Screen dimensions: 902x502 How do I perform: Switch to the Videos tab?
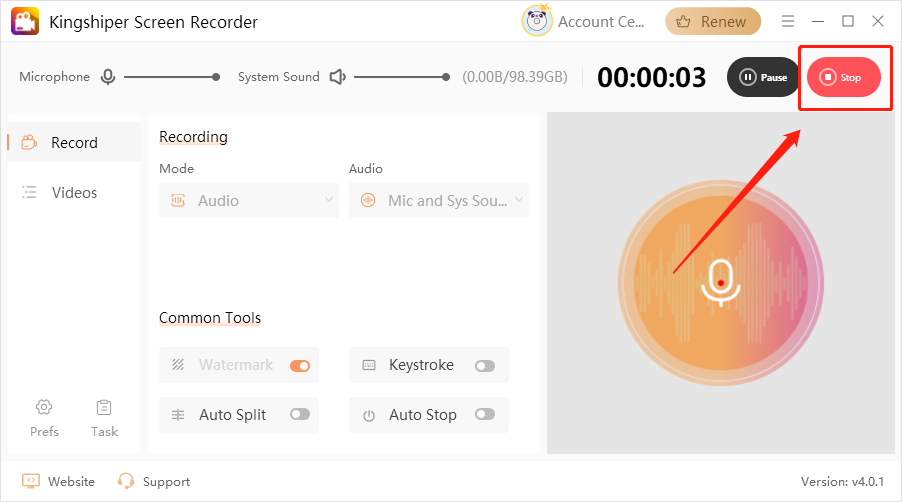point(74,192)
